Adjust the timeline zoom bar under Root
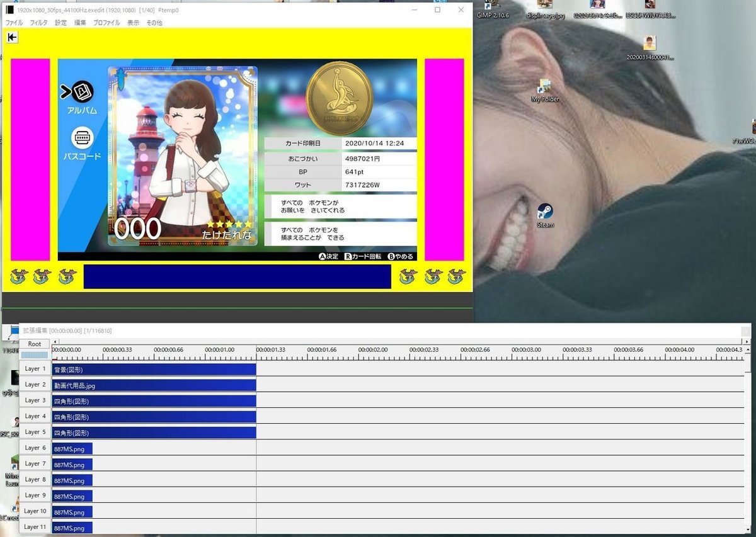The width and height of the screenshot is (756, 537). (x=35, y=355)
